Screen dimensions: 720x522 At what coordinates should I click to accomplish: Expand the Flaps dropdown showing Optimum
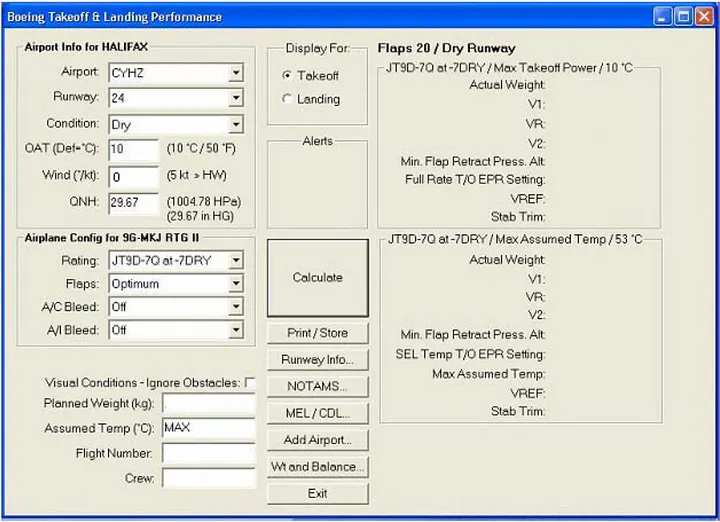176,284
